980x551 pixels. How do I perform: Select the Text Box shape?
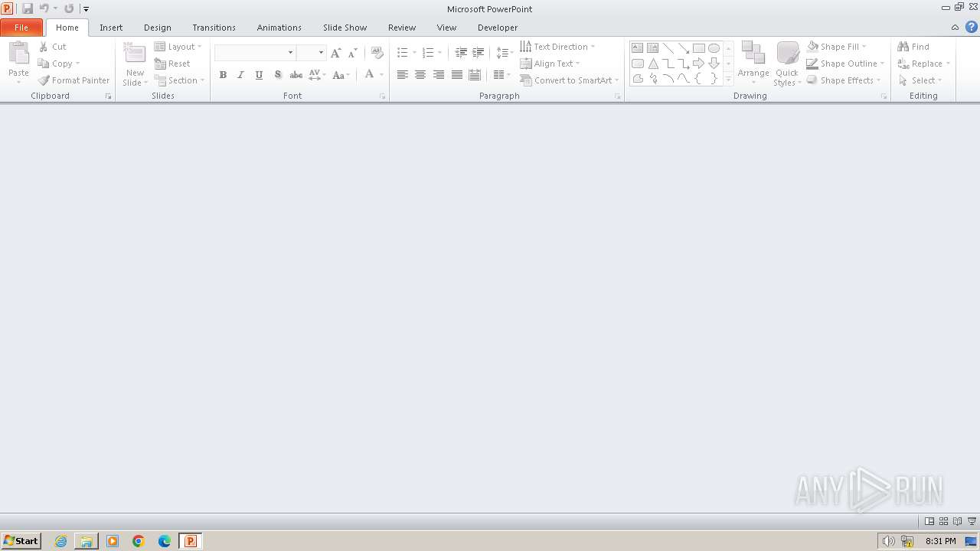637,47
